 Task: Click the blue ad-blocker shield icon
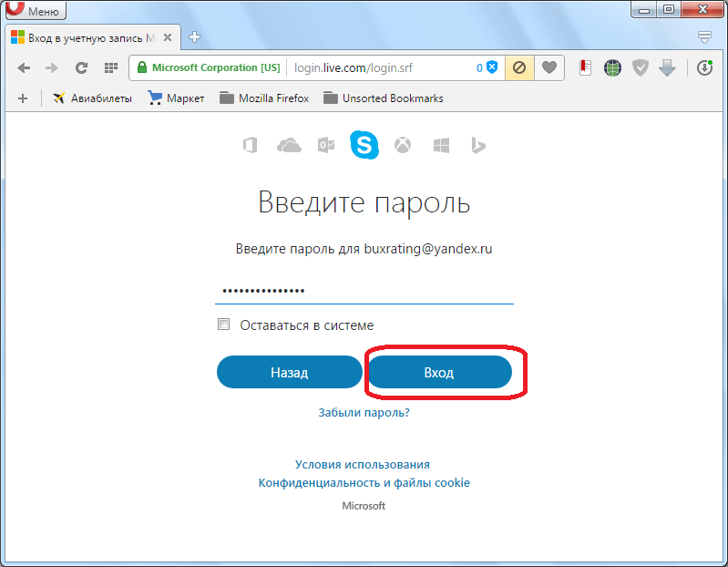492,67
